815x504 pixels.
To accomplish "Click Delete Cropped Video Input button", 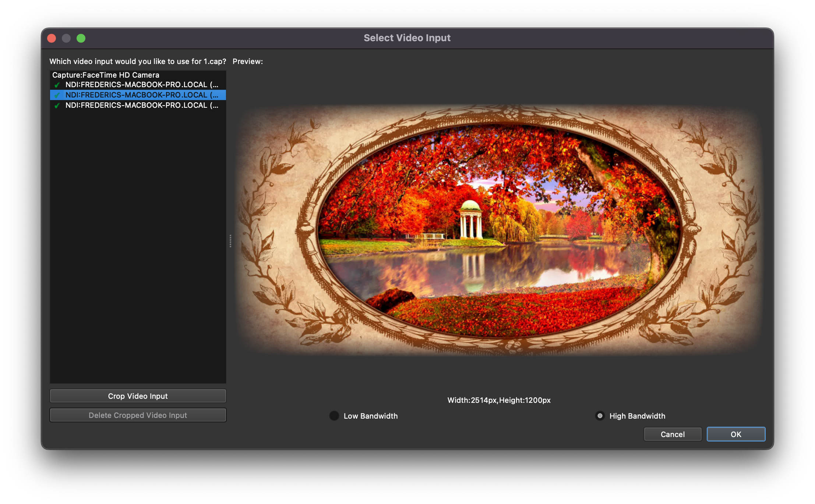I will pos(138,415).
